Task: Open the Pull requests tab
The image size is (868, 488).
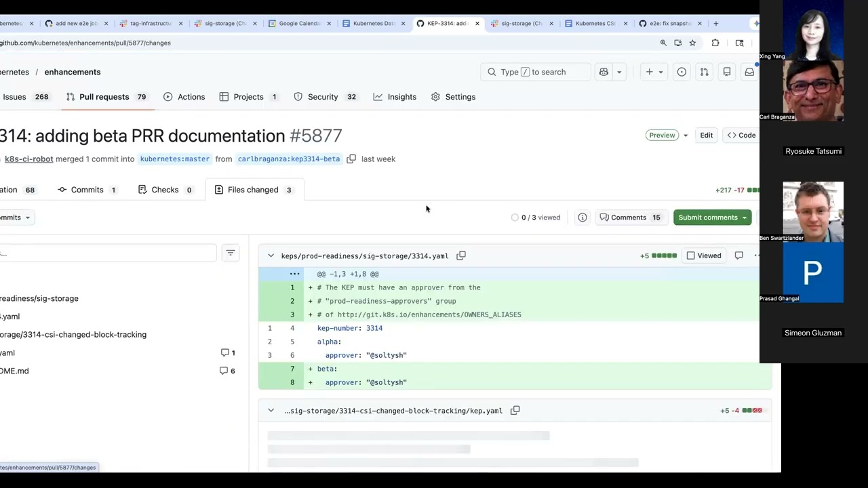Action: point(106,97)
